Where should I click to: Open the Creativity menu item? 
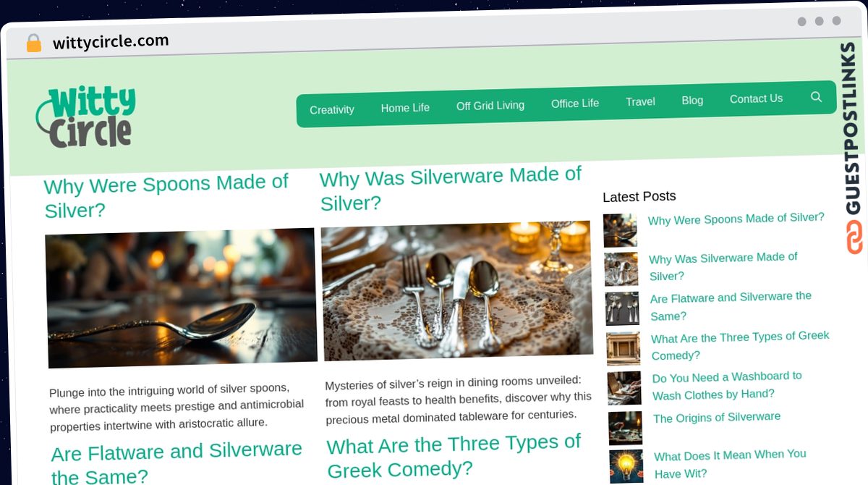(x=332, y=110)
